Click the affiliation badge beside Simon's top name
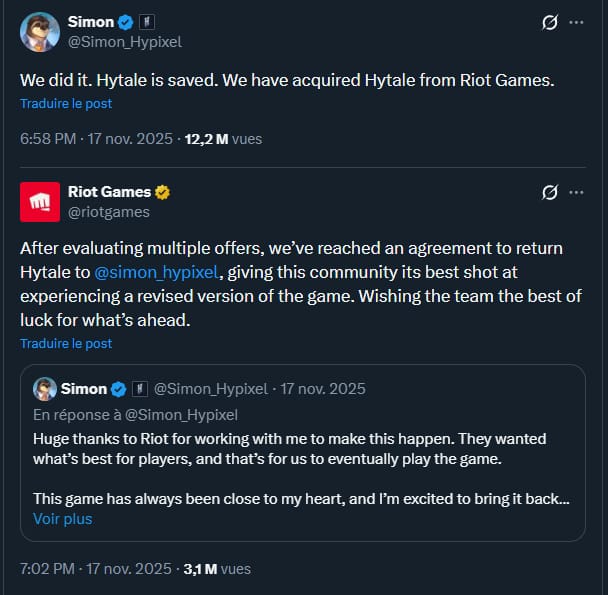The image size is (608, 595). 145,22
